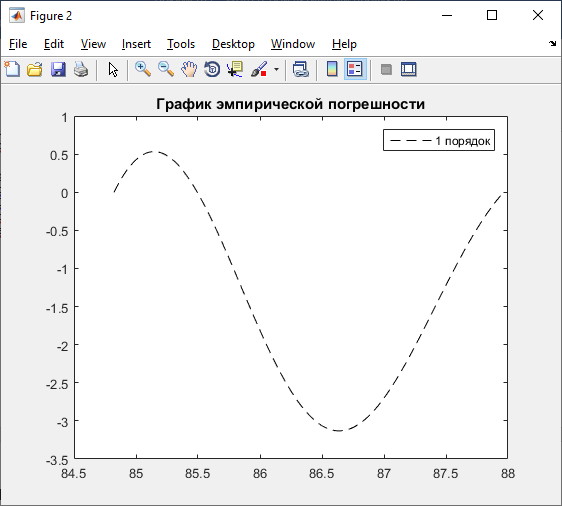Activate the Zoom In magnifier tool
The height and width of the screenshot is (506, 562).
pyautogui.click(x=143, y=69)
